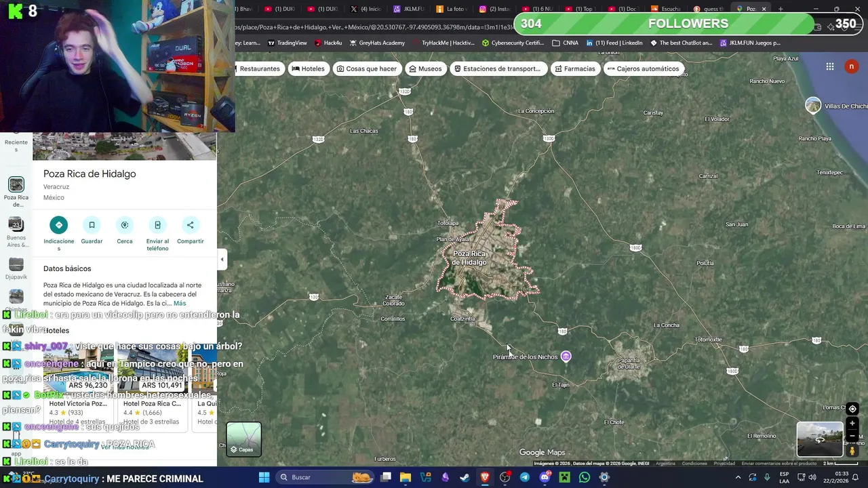Screen dimensions: 868x488
Task: Open the volume control in system tray
Action: click(x=812, y=477)
